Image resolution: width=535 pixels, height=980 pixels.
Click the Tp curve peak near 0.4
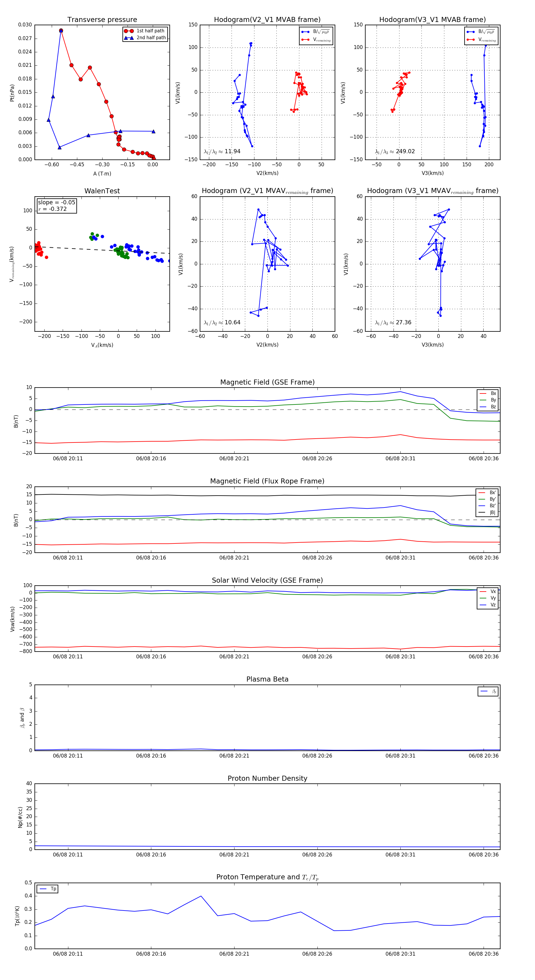click(201, 896)
